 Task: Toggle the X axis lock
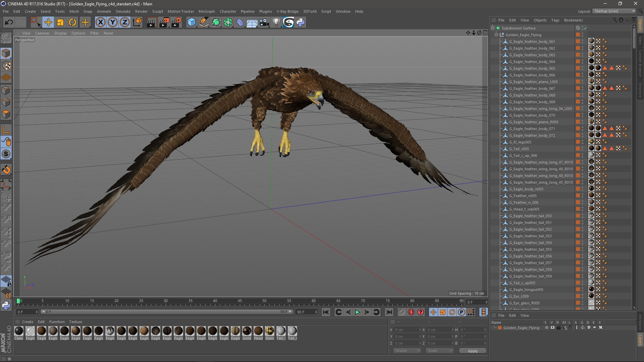coord(100,22)
